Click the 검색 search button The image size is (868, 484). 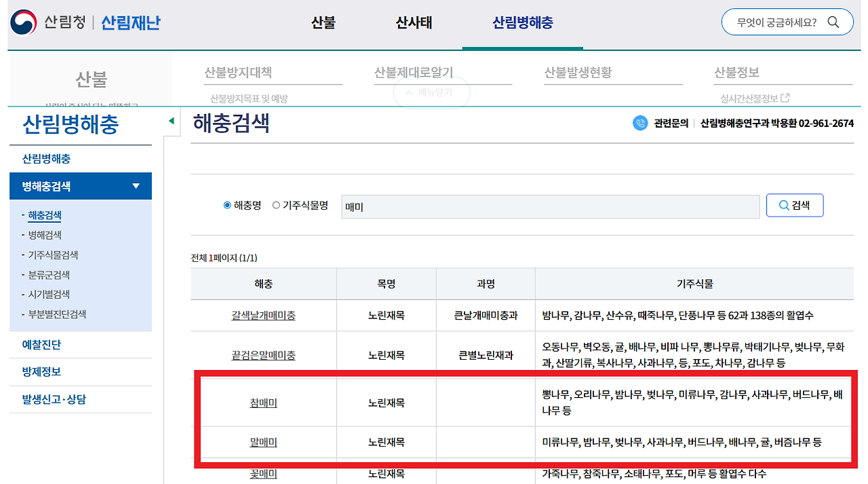click(x=795, y=206)
